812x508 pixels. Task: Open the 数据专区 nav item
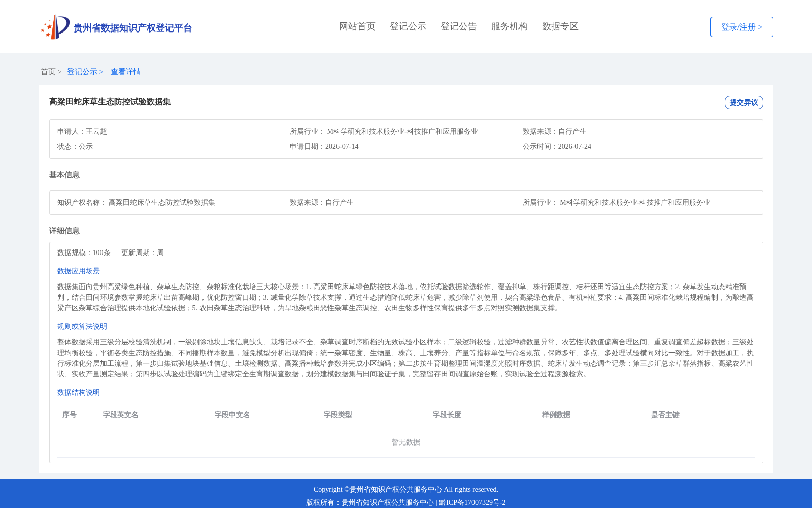560,26
